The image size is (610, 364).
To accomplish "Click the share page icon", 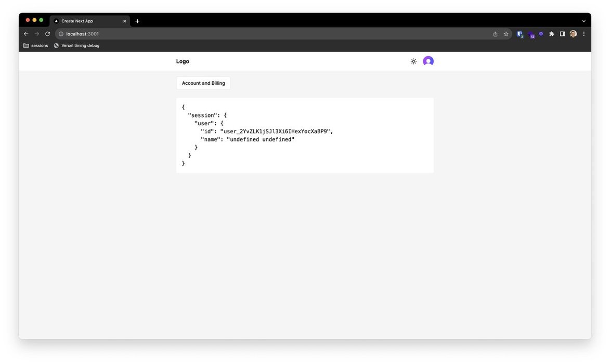I will point(495,34).
